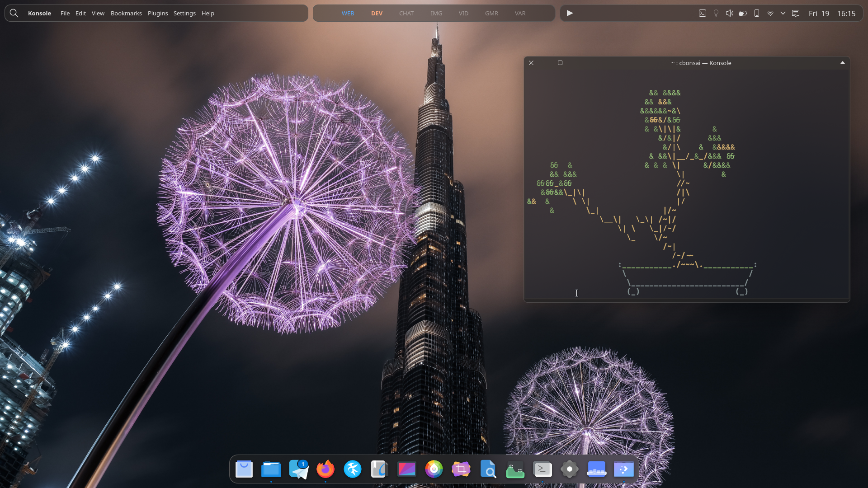Open Telegram with one unread badge

pos(298,469)
